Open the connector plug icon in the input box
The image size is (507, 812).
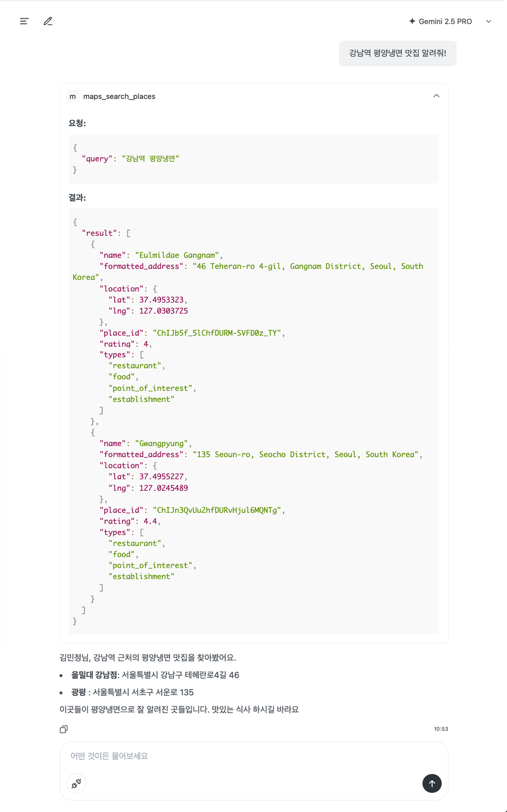(x=76, y=783)
